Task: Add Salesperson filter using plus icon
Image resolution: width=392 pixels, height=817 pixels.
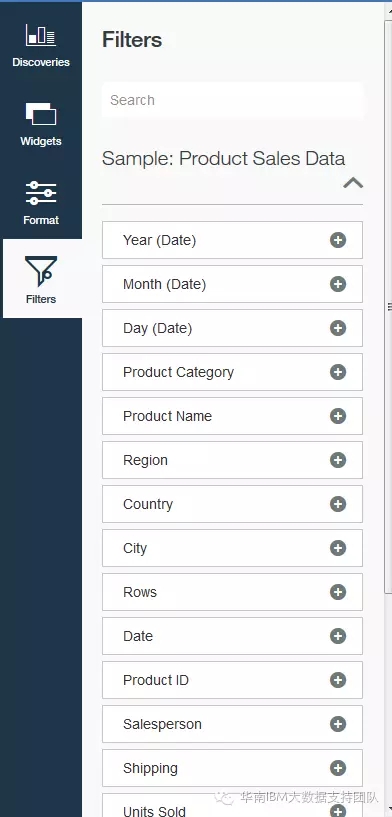Action: (338, 724)
